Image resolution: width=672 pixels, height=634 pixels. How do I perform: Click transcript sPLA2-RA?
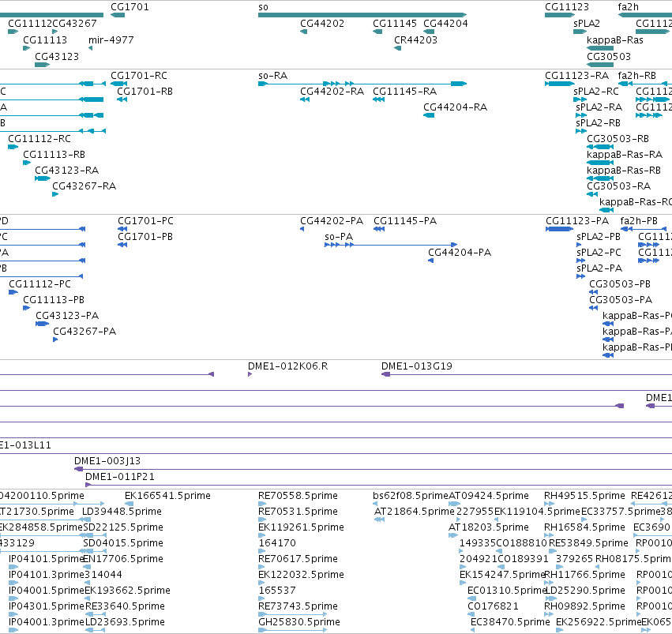pyautogui.click(x=599, y=107)
